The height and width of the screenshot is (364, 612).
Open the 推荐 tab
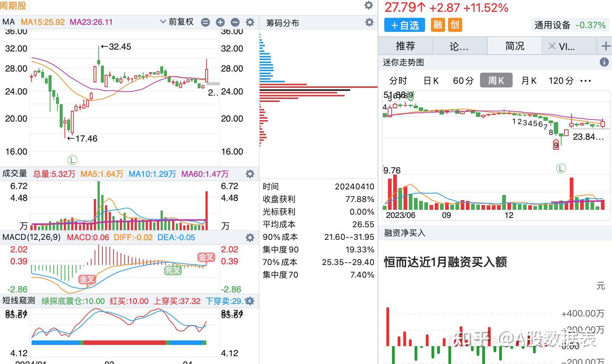pos(405,46)
